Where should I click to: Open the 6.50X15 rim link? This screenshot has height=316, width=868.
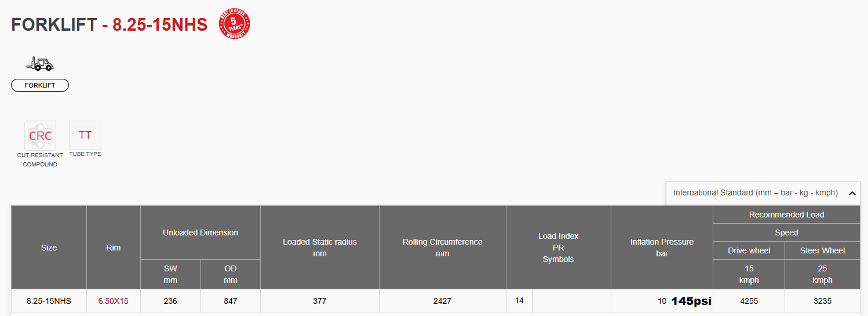point(113,301)
